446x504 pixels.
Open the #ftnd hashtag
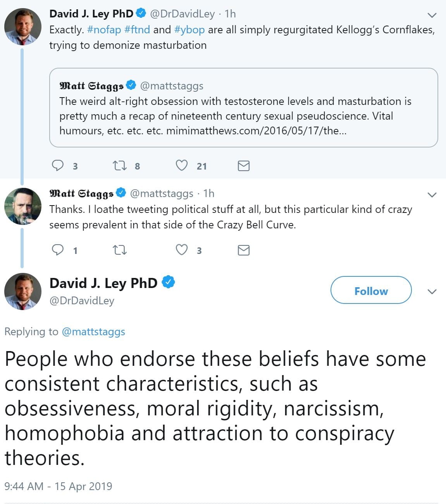coord(137,30)
